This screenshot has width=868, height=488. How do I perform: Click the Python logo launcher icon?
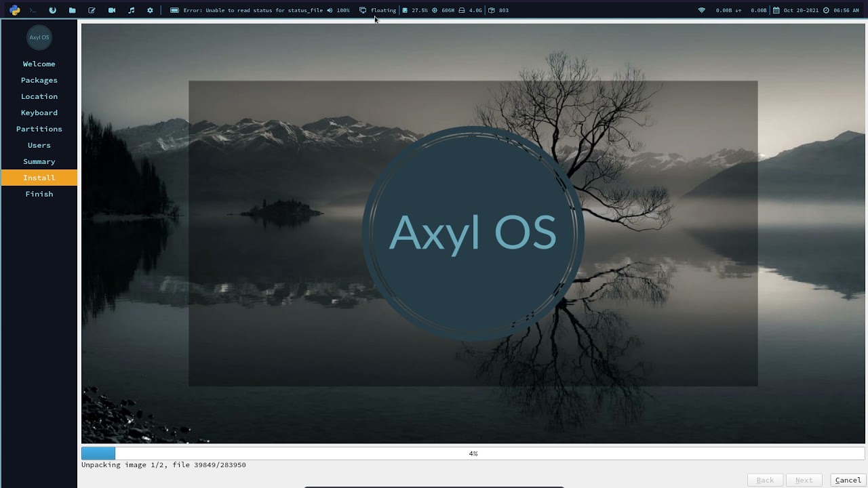[x=15, y=10]
